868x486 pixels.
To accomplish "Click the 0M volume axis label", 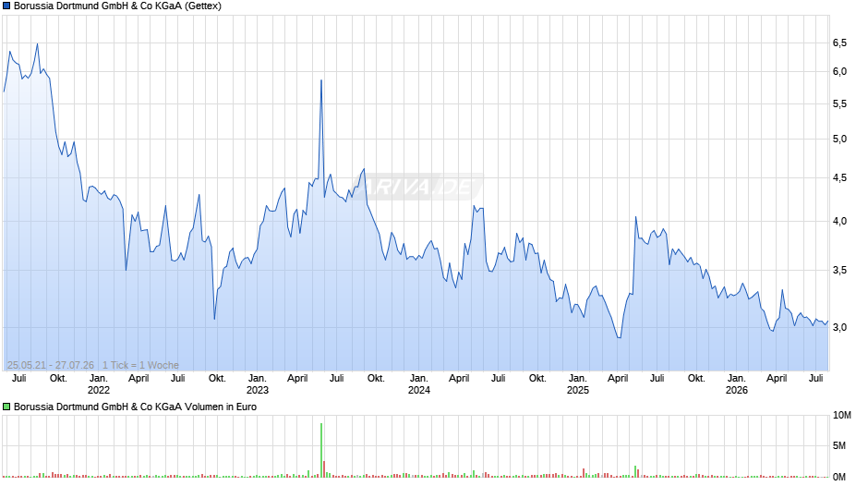I will (839, 477).
